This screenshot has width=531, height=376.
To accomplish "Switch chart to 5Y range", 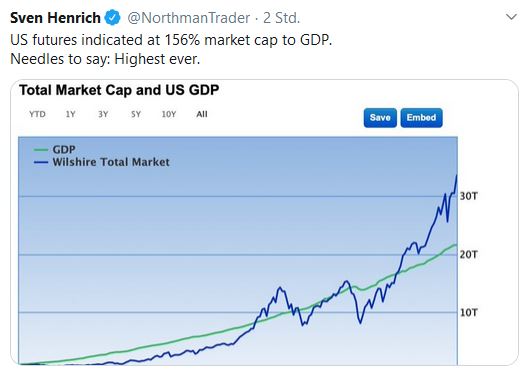I will 136,114.
